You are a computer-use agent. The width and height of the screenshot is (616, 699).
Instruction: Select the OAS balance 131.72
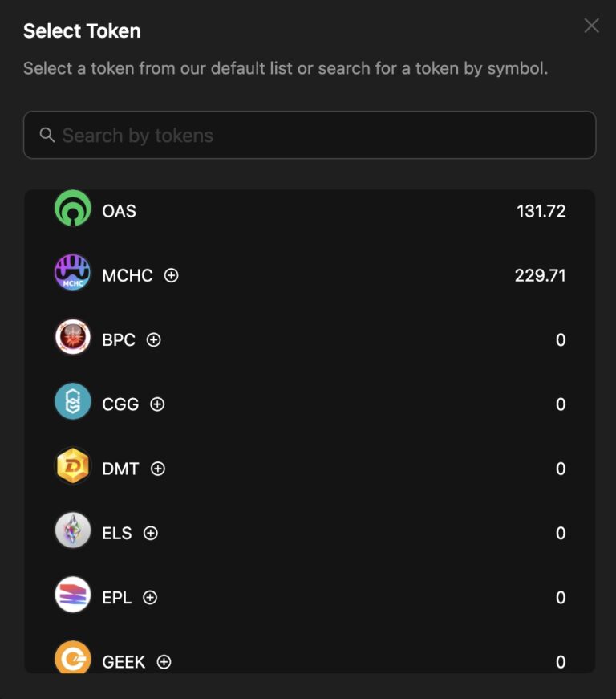(x=541, y=212)
